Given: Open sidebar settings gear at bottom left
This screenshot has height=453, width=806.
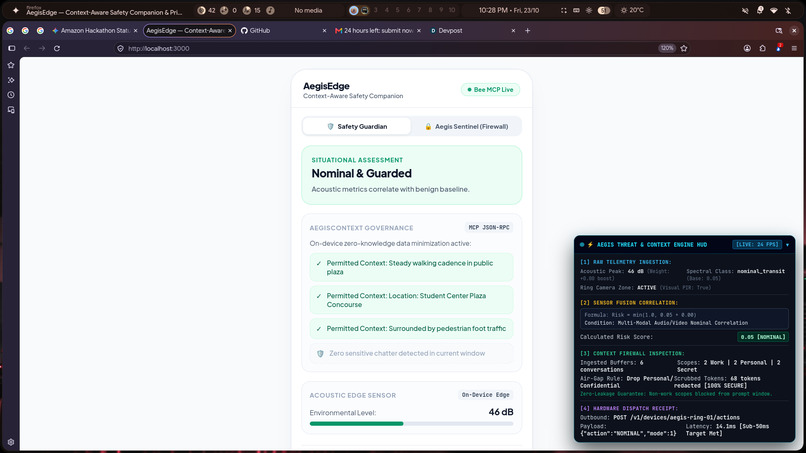Looking at the screenshot, I should point(11,442).
